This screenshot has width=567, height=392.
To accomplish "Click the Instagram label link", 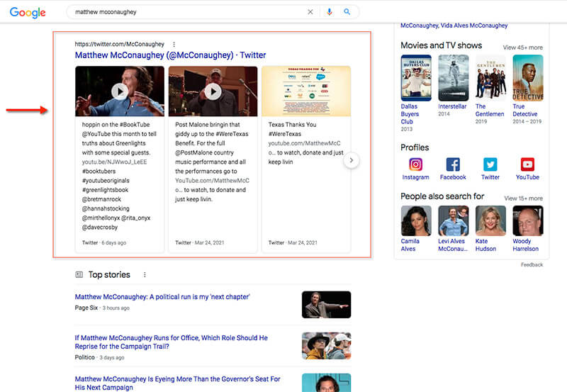I will (415, 177).
